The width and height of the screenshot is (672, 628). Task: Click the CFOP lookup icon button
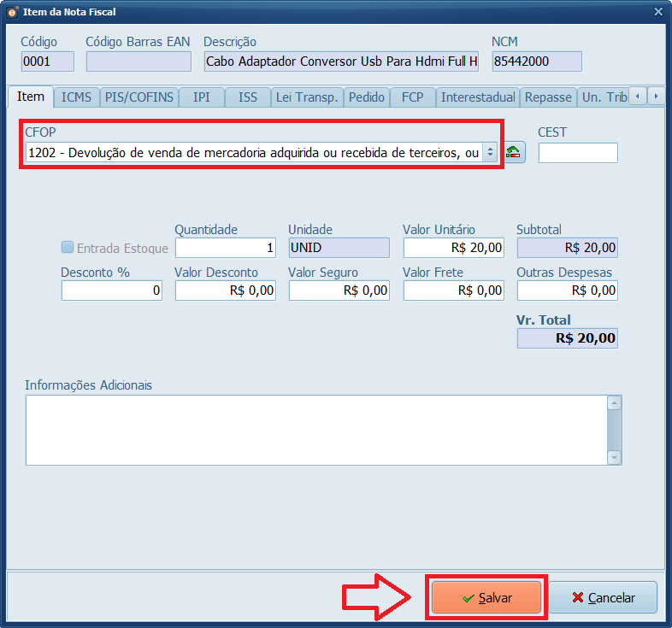pyautogui.click(x=514, y=152)
